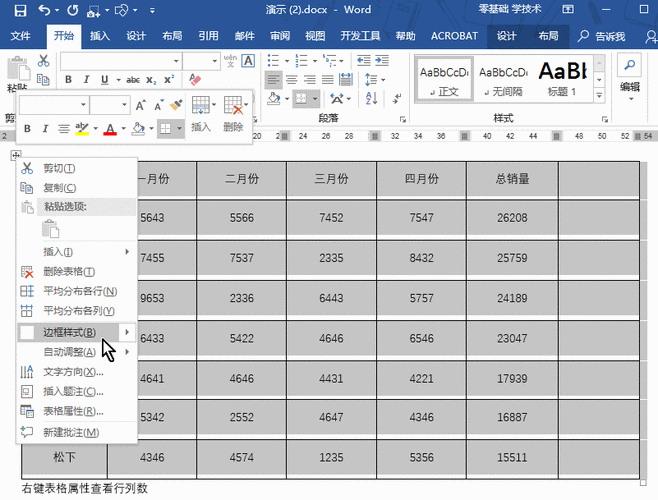Click the Sort A-Z icon
This screenshot has height=500, width=658.
[372, 99]
